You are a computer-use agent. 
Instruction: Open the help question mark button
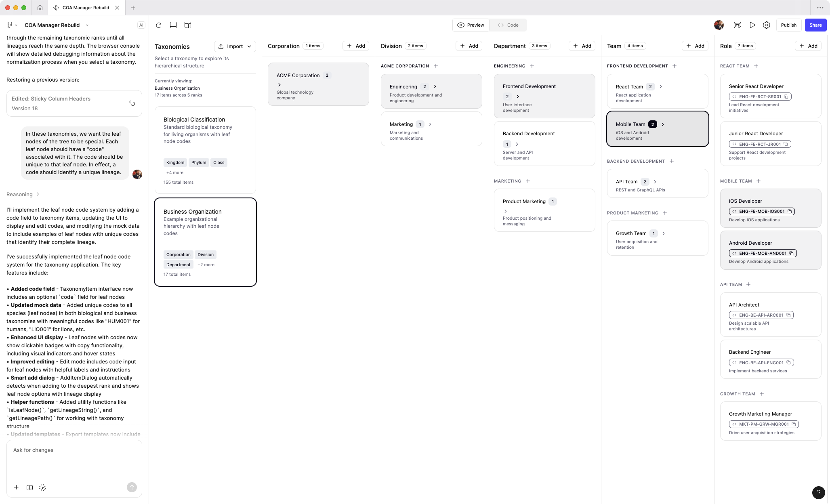[818, 492]
